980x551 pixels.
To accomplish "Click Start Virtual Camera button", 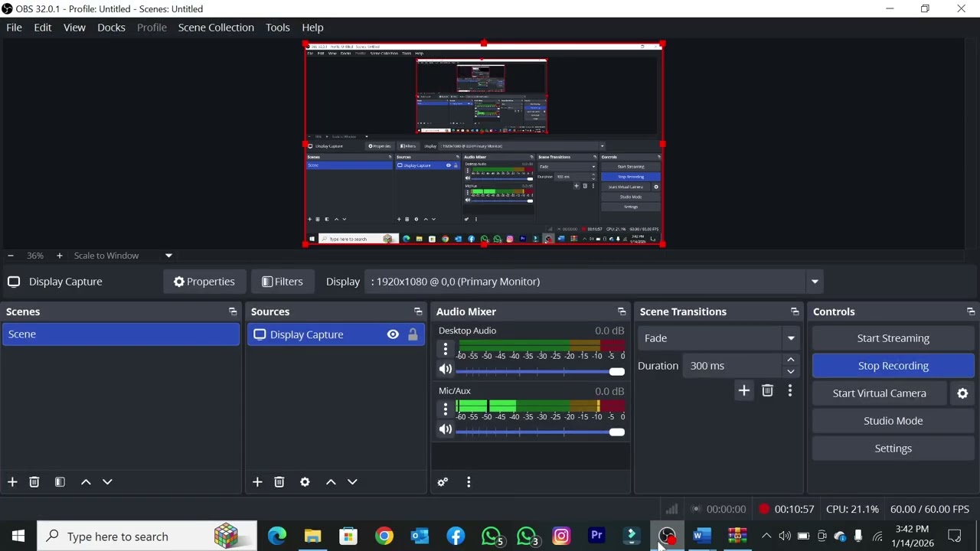I will tap(879, 393).
